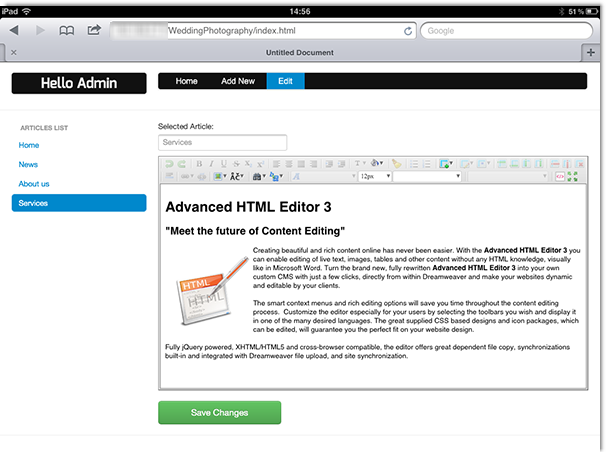Toggle HTML source code view

click(x=560, y=176)
